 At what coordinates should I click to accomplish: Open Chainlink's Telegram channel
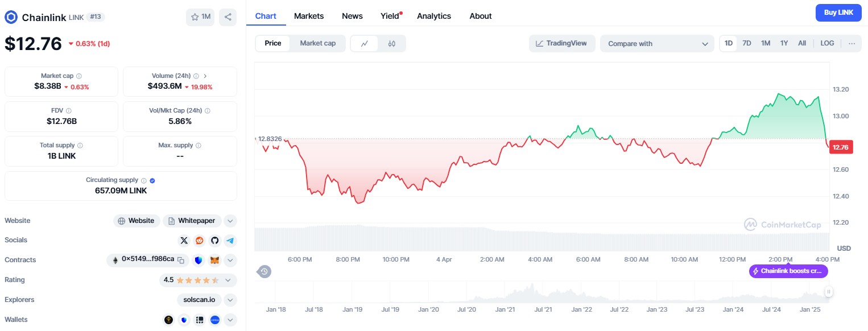pos(230,240)
